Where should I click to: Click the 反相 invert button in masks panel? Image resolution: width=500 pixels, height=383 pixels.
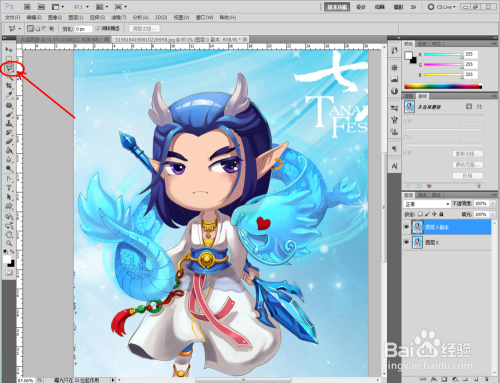pyautogui.click(x=468, y=176)
